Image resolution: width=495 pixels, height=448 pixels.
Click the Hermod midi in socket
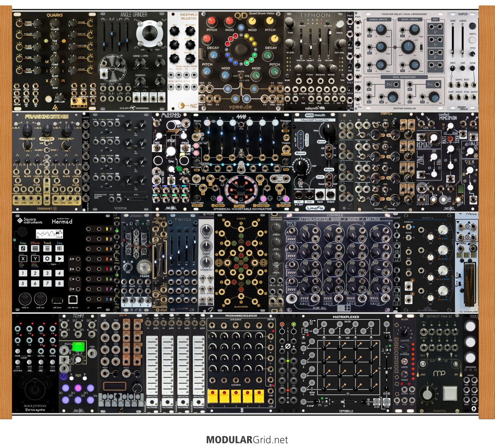pos(25,299)
